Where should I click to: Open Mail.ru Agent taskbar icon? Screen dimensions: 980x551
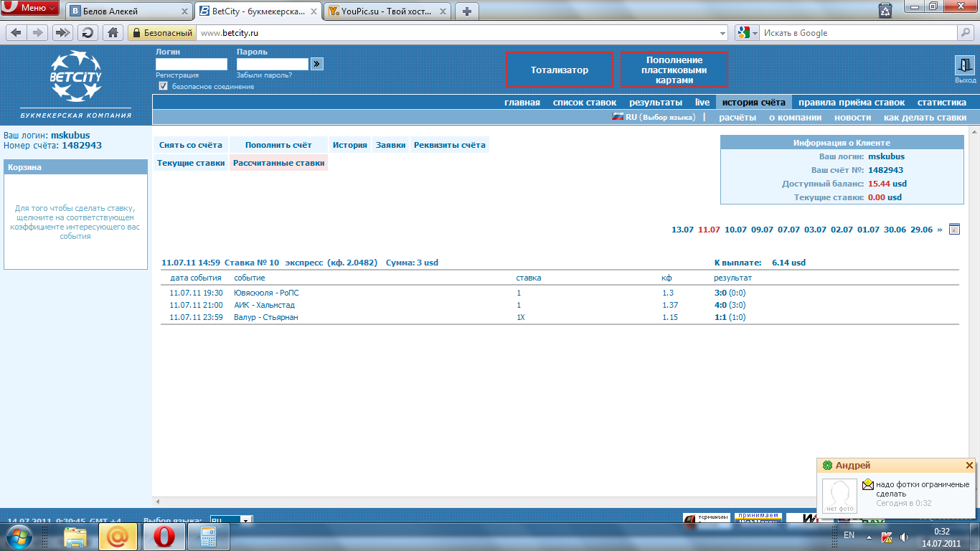point(117,536)
